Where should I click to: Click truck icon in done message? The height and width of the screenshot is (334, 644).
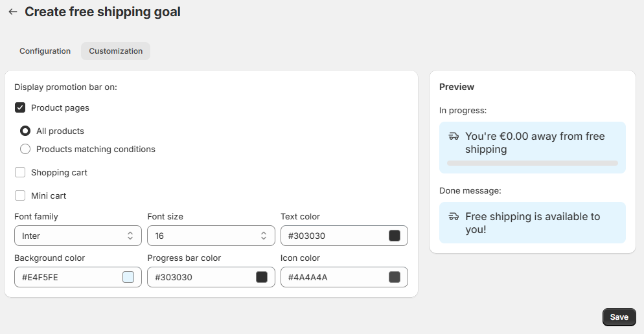[454, 217]
